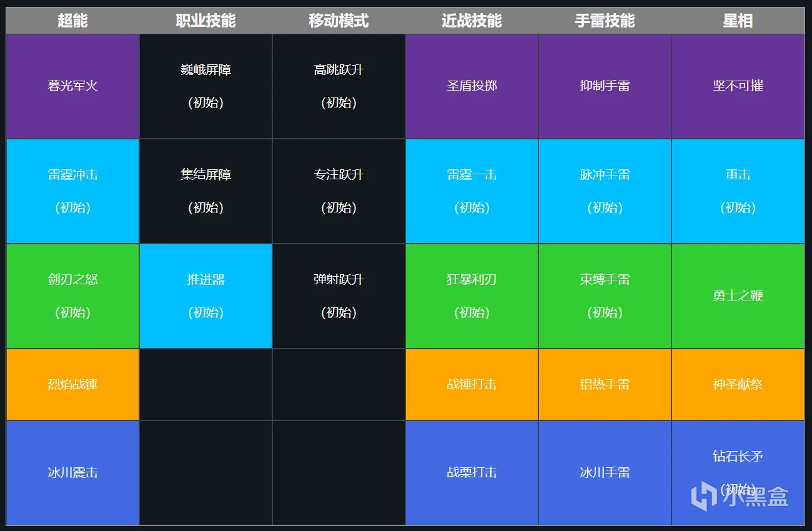Select the 战锤打击 cell

click(x=472, y=385)
